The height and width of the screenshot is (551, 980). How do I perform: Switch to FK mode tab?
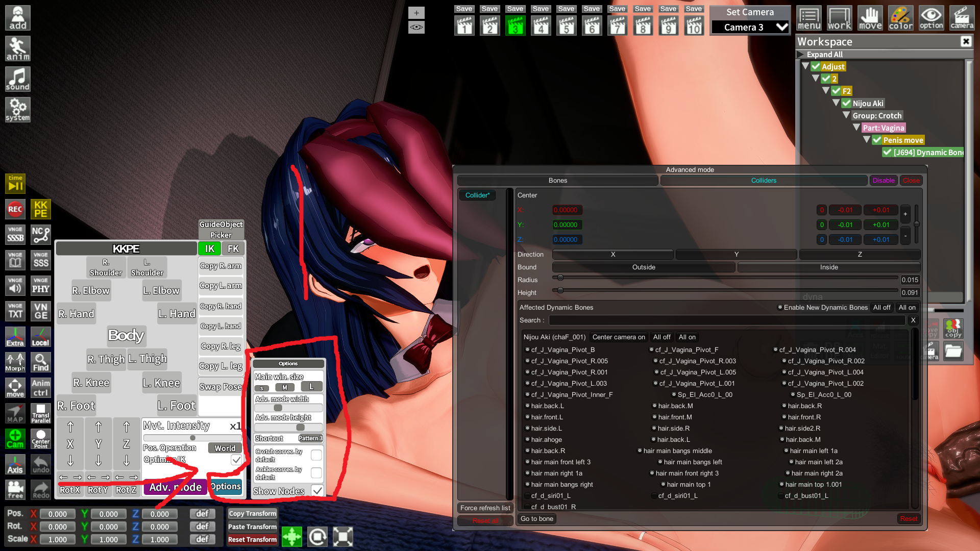(x=233, y=248)
